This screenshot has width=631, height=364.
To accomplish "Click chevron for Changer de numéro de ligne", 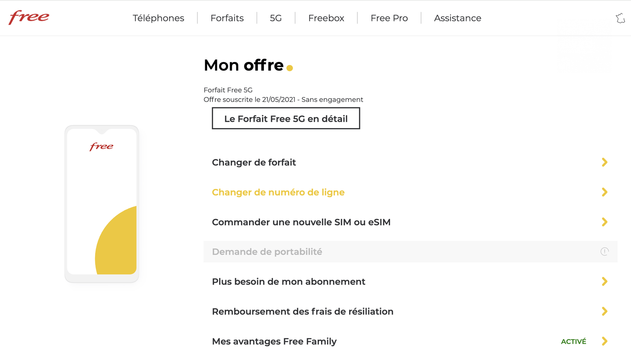I will click(604, 192).
